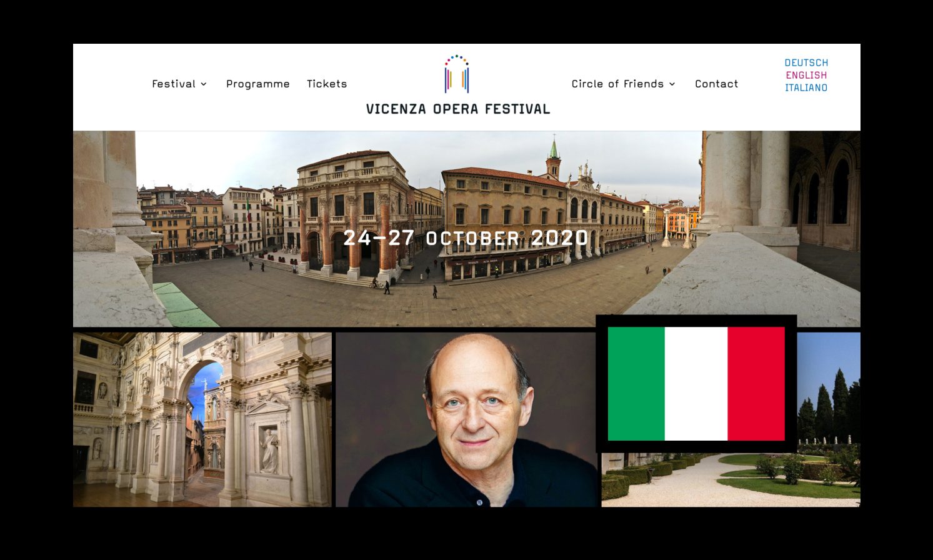Open the Programme page
Image resolution: width=933 pixels, height=560 pixels.
(258, 84)
